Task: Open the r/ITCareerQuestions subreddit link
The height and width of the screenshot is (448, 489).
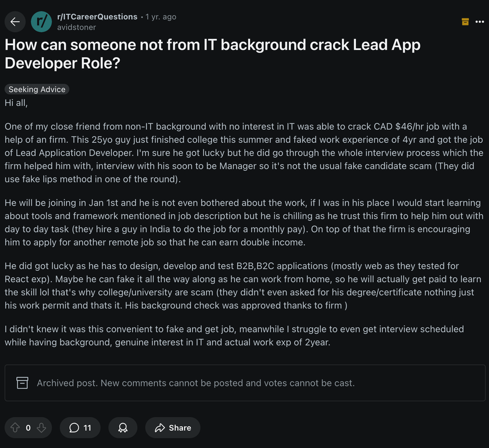Action: (x=97, y=17)
